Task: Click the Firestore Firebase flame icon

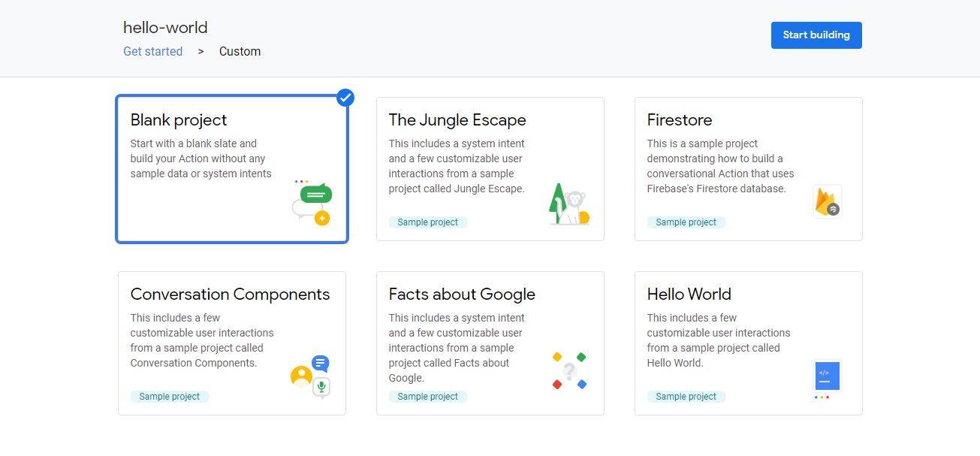Action: [x=828, y=201]
